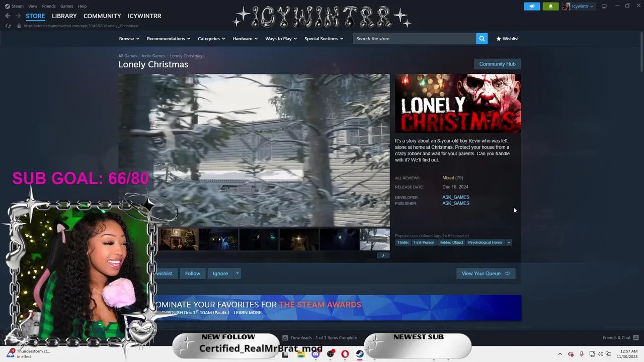Expand Ways to Play dropdown

pyautogui.click(x=281, y=39)
